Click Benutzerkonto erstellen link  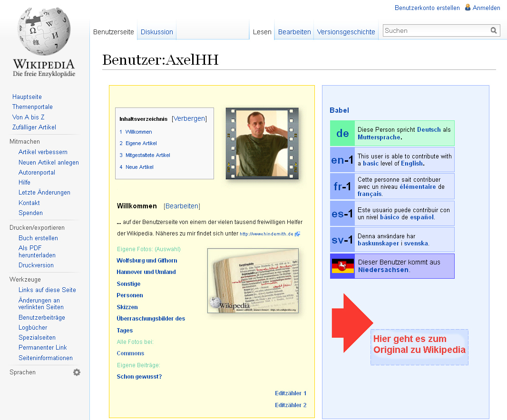pyautogui.click(x=427, y=8)
